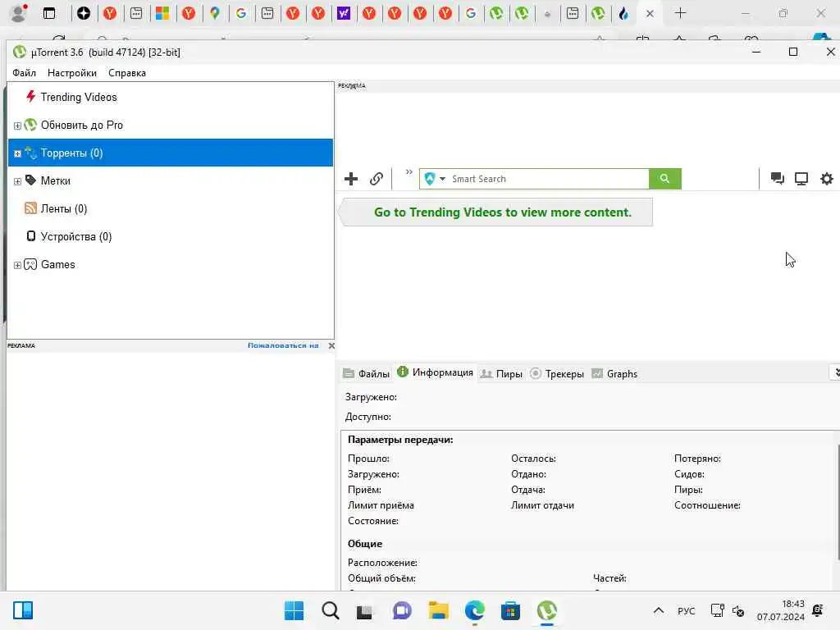Expand the Метки tree node
Screen dimensions: 840x630
pos(17,181)
